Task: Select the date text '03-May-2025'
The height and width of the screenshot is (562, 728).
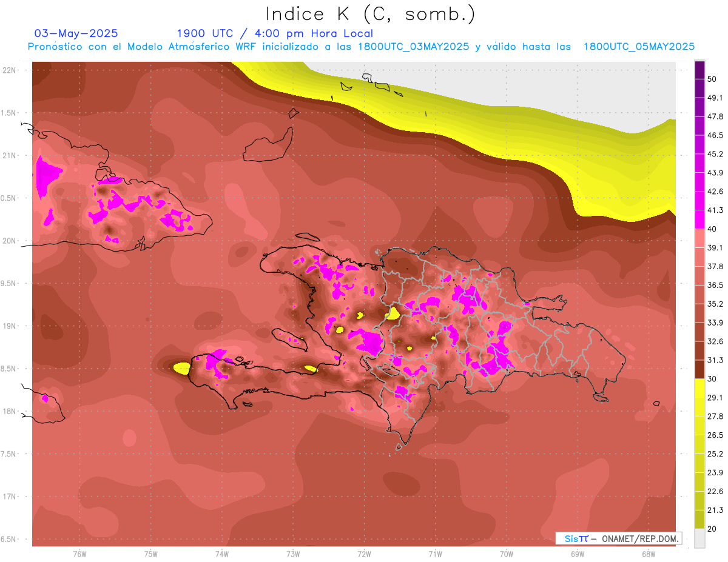Action: pos(76,33)
